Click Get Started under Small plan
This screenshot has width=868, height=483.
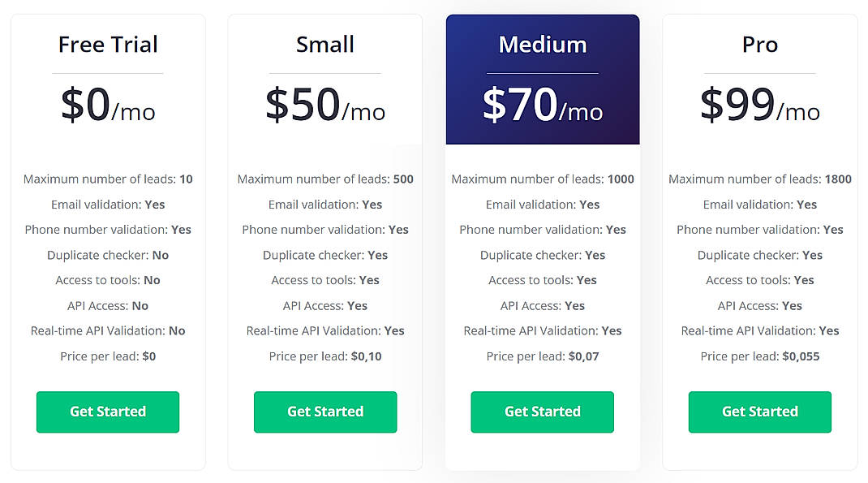tap(324, 412)
